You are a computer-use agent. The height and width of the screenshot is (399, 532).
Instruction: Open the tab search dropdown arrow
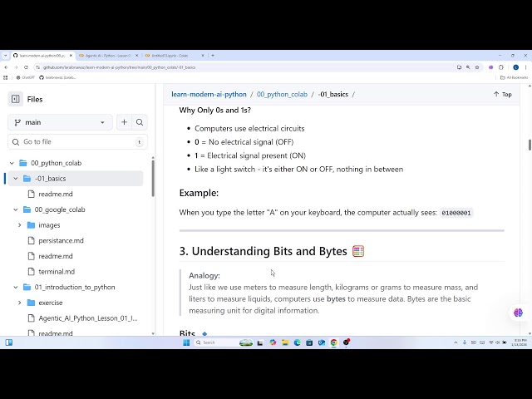coord(5,56)
